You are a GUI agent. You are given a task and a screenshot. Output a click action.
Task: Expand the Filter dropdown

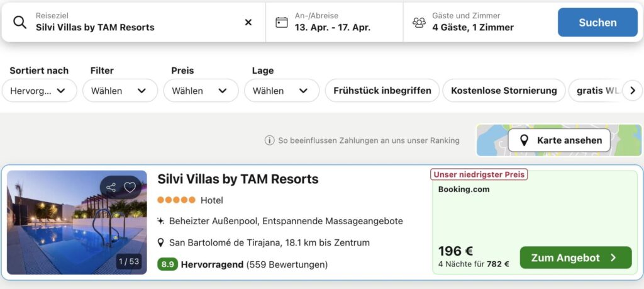[119, 91]
